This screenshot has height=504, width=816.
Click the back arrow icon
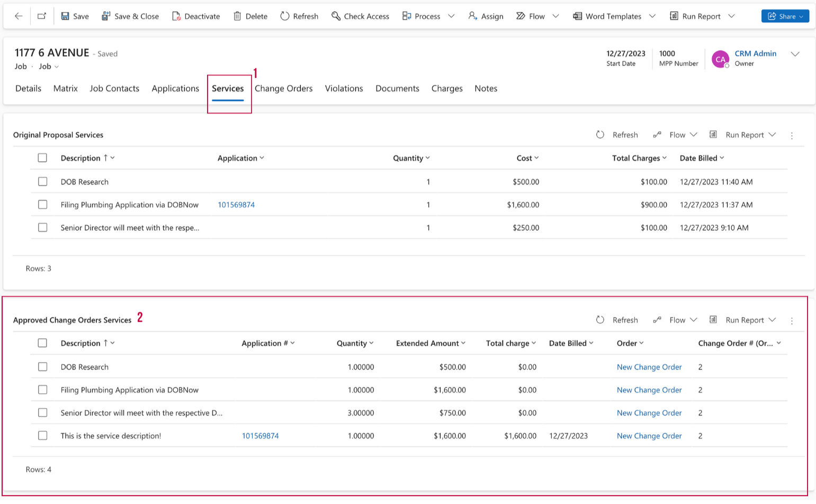point(19,16)
